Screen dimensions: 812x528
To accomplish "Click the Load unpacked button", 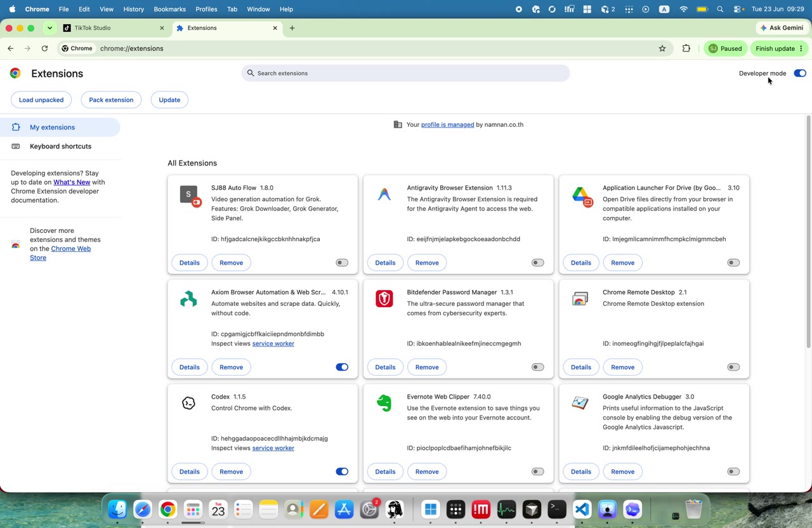I will (x=41, y=100).
